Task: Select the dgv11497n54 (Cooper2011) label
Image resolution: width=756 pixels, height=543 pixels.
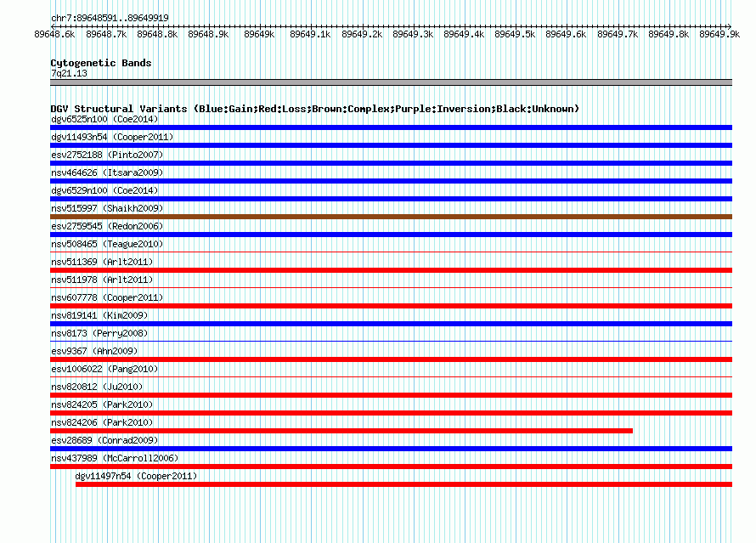Action: tap(137, 476)
